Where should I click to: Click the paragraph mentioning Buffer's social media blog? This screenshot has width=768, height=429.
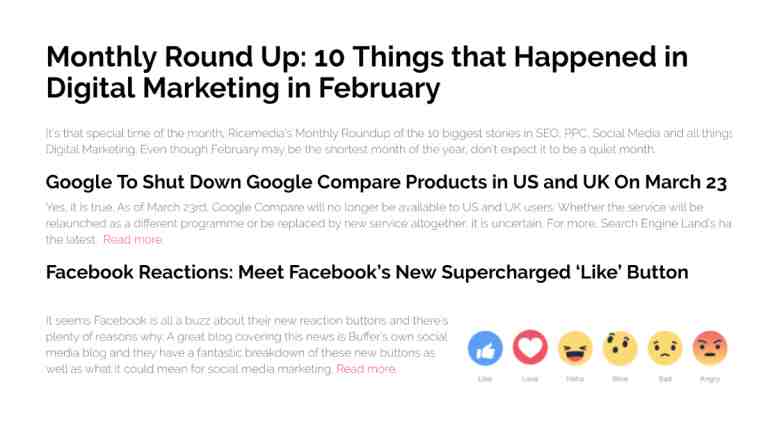[x=246, y=345]
